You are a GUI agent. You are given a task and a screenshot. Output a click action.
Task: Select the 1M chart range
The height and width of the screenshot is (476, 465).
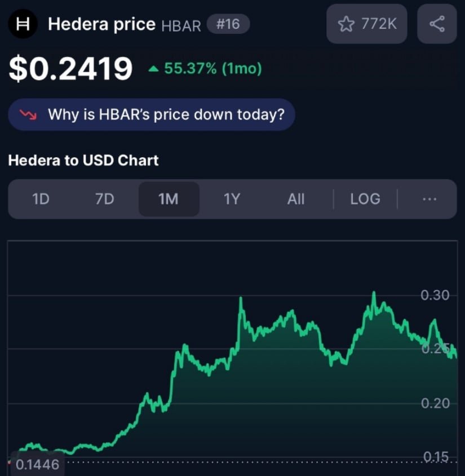tap(169, 199)
